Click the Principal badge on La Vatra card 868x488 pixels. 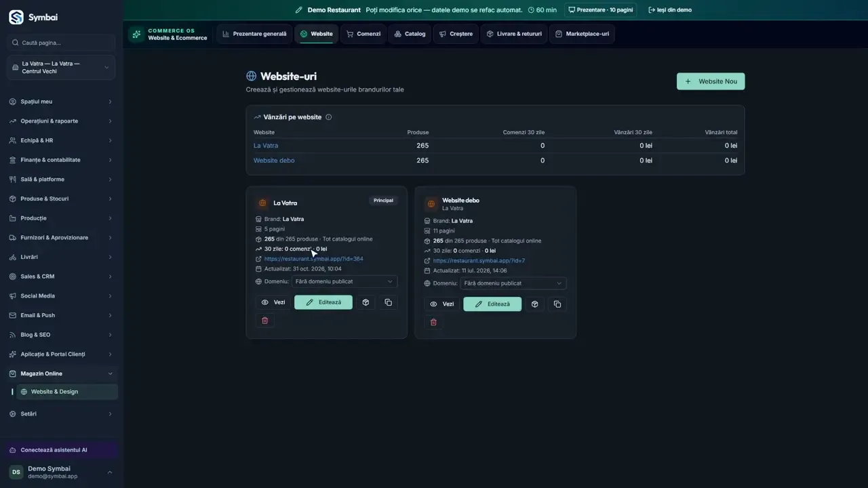383,201
